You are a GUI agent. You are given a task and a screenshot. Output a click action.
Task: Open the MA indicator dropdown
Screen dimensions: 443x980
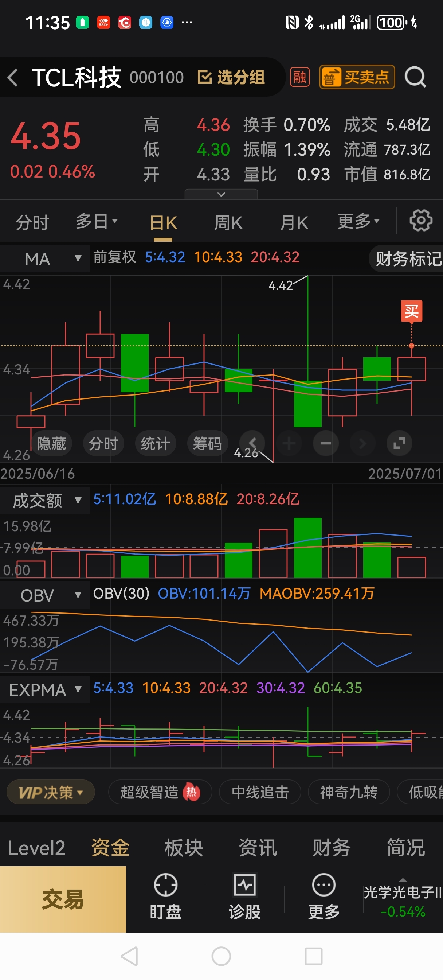click(x=45, y=259)
